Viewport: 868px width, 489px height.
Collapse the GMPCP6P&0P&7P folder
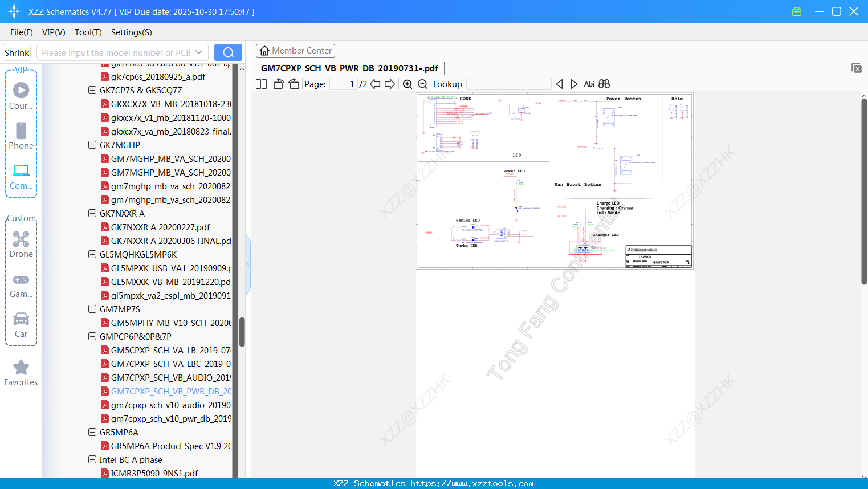[x=92, y=336]
